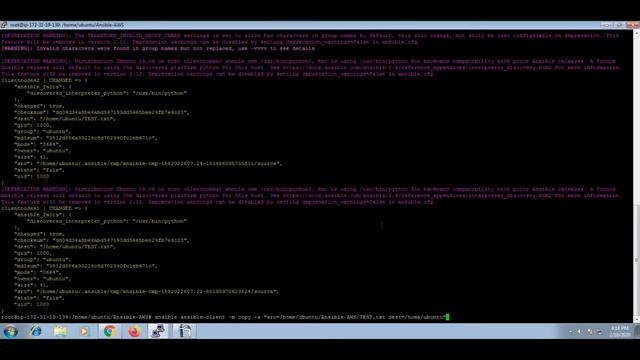Close the PuTTY window
Screen dimensions: 640x360
pos(632,25)
